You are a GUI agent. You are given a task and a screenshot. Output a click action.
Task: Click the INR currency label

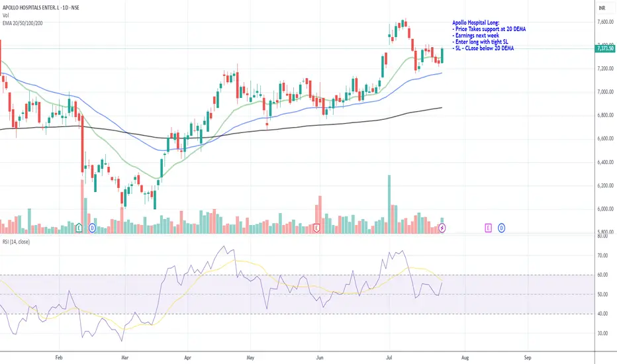(x=602, y=8)
